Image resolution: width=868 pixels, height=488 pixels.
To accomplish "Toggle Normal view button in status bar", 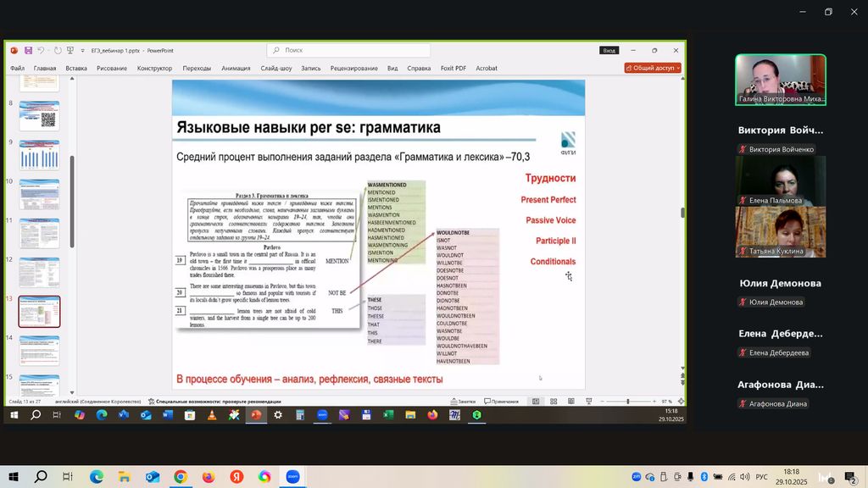I will pyautogui.click(x=536, y=402).
